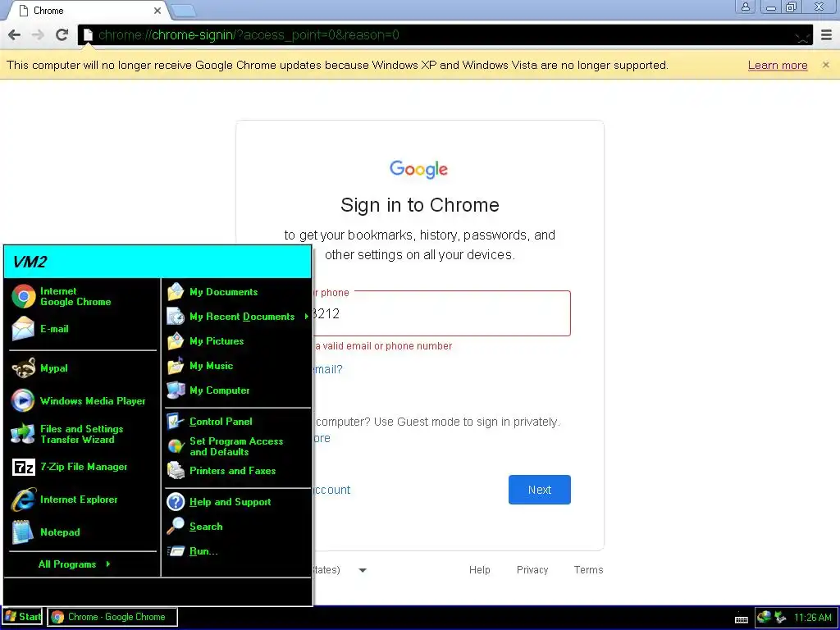
Task: Click the Chrome back arrow
Action: 15,35
